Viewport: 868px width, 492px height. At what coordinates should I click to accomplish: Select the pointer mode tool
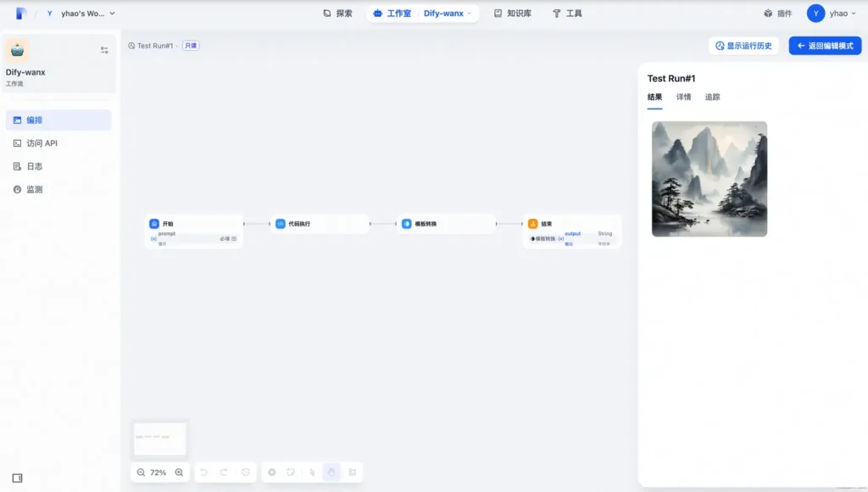[x=312, y=472]
